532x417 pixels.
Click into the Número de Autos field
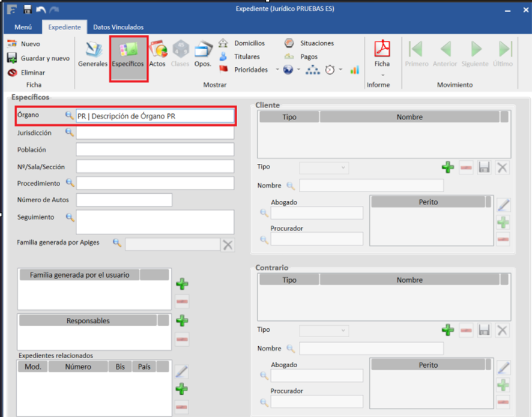(124, 200)
